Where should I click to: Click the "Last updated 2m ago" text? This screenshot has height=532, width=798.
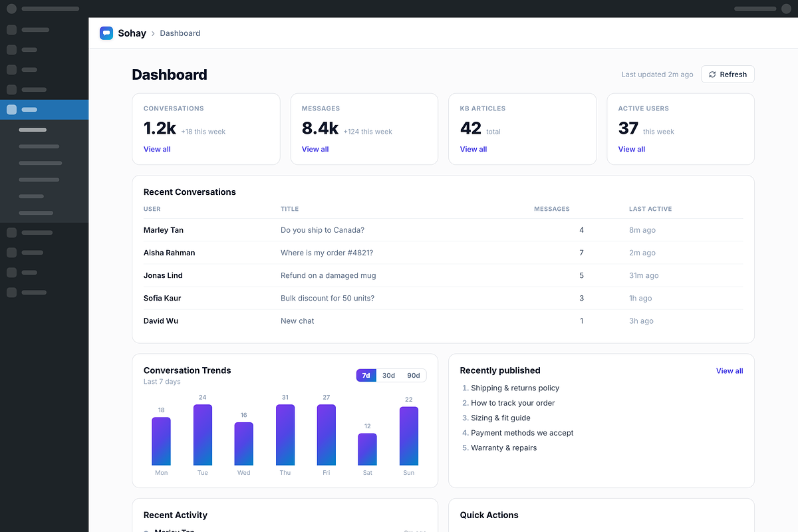[x=657, y=74]
